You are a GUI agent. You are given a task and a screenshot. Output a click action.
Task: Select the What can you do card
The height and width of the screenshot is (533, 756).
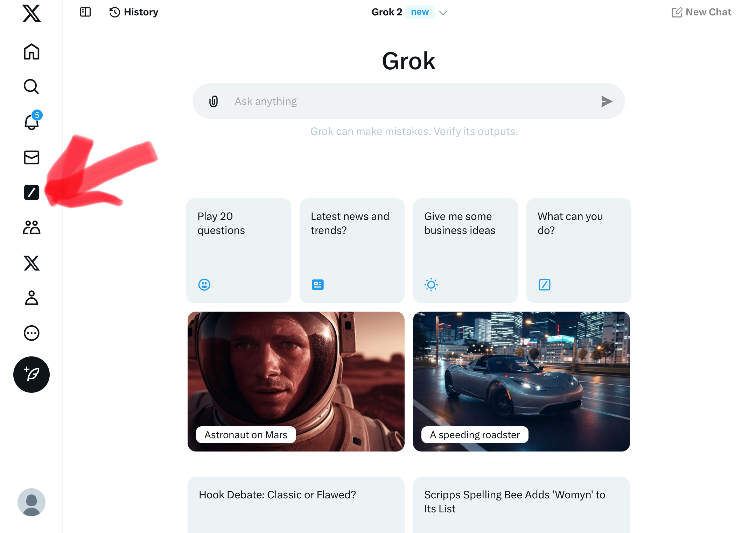point(579,251)
